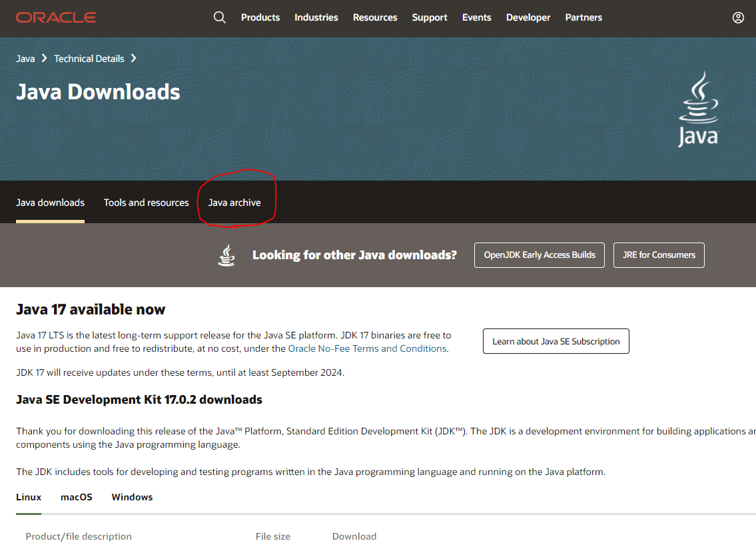
Task: Open the Support menu
Action: tap(430, 18)
